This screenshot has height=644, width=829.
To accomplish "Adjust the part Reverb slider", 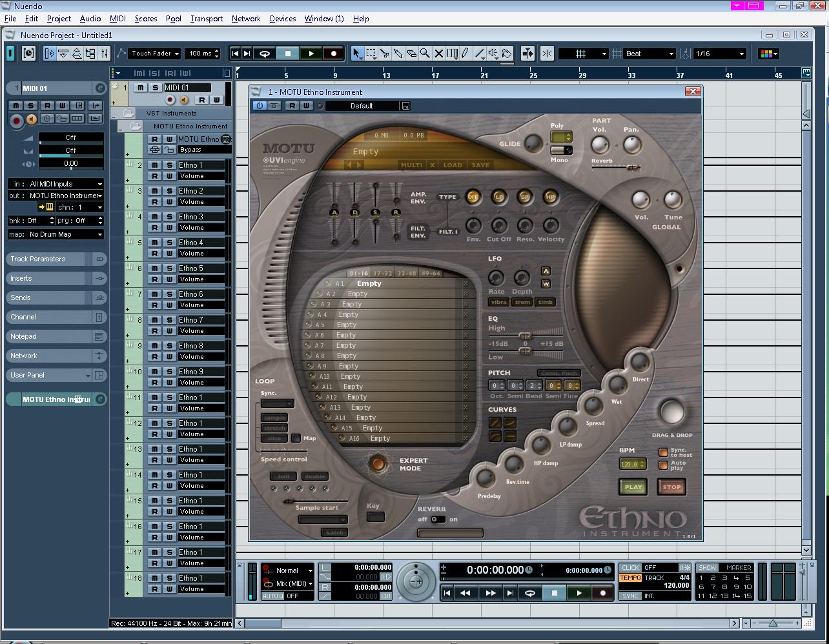I will (x=616, y=168).
